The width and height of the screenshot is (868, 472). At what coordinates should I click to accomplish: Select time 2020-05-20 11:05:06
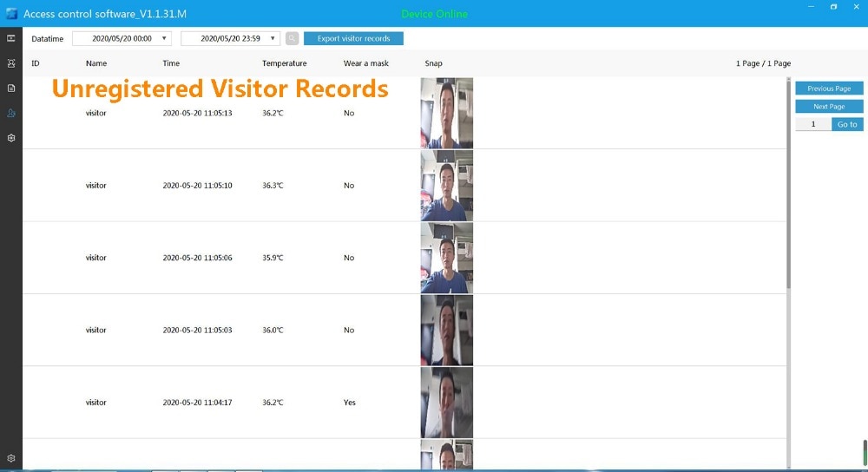[197, 258]
